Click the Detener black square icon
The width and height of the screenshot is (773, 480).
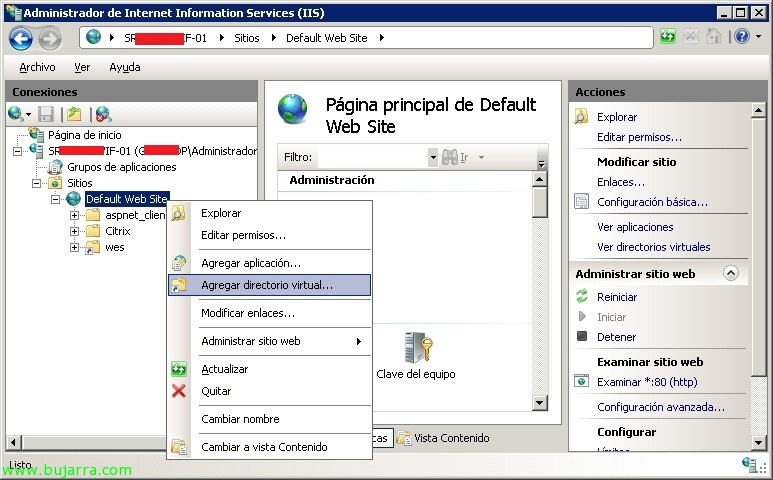tap(582, 336)
